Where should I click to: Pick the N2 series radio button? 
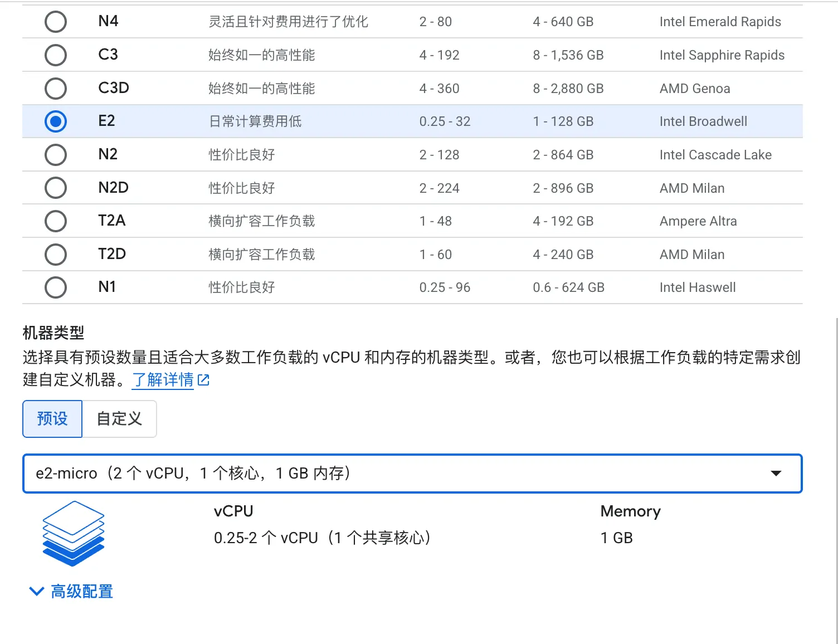coord(56,155)
